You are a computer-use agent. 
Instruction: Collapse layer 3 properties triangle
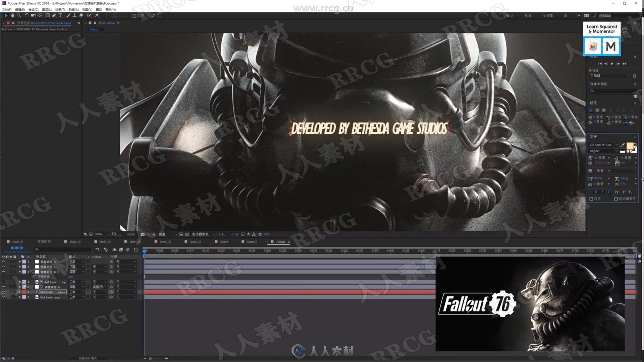tap(20, 272)
